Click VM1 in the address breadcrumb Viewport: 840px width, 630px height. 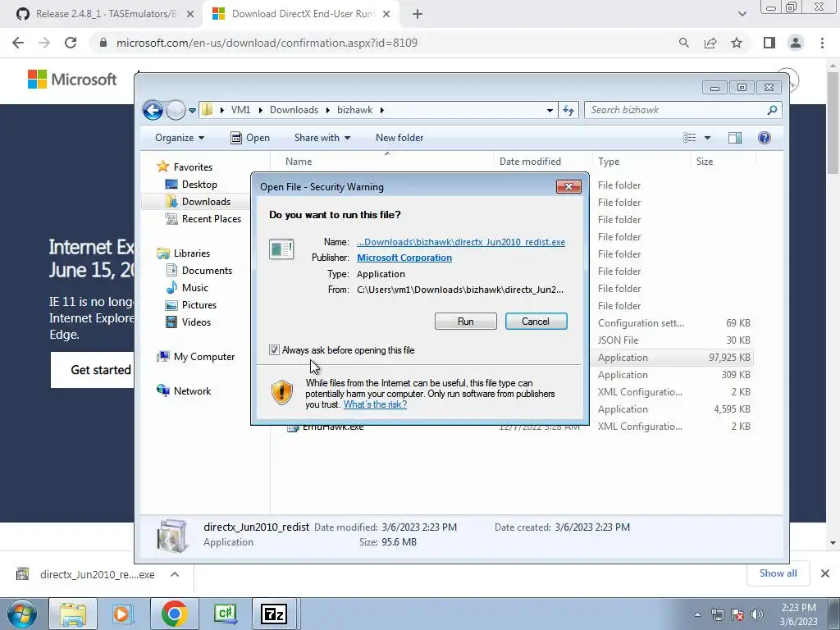pos(240,110)
